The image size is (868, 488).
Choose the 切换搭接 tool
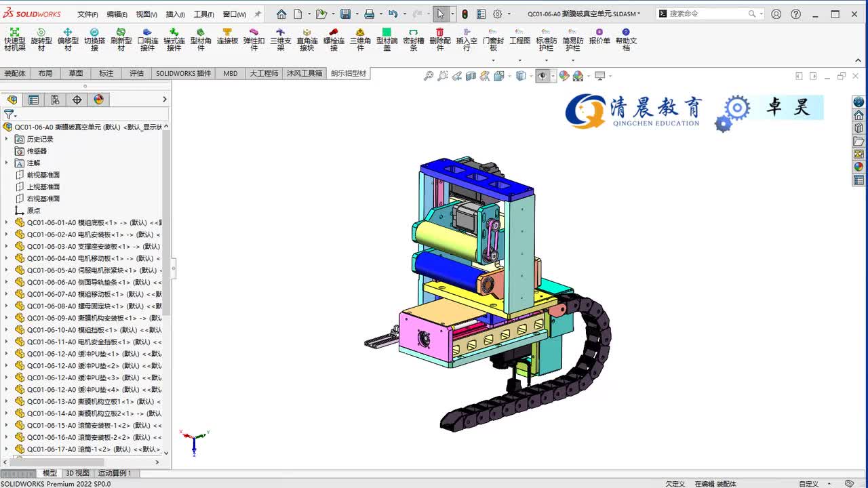tap(94, 40)
